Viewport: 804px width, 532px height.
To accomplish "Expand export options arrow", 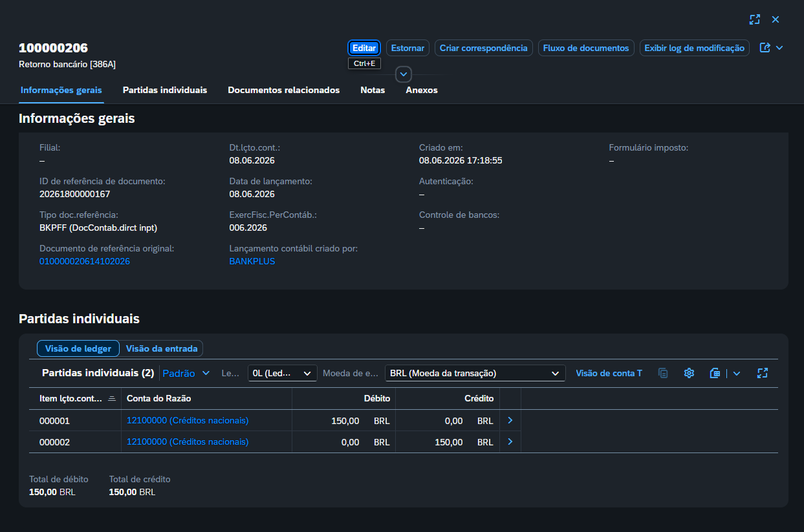I will [736, 373].
